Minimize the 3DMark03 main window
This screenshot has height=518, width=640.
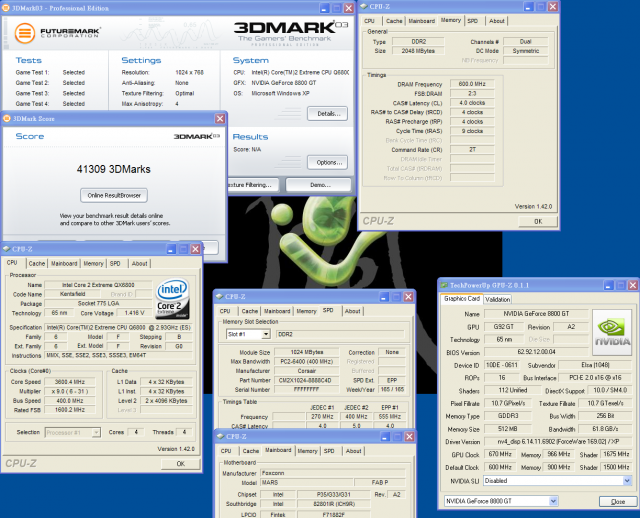coord(325,8)
